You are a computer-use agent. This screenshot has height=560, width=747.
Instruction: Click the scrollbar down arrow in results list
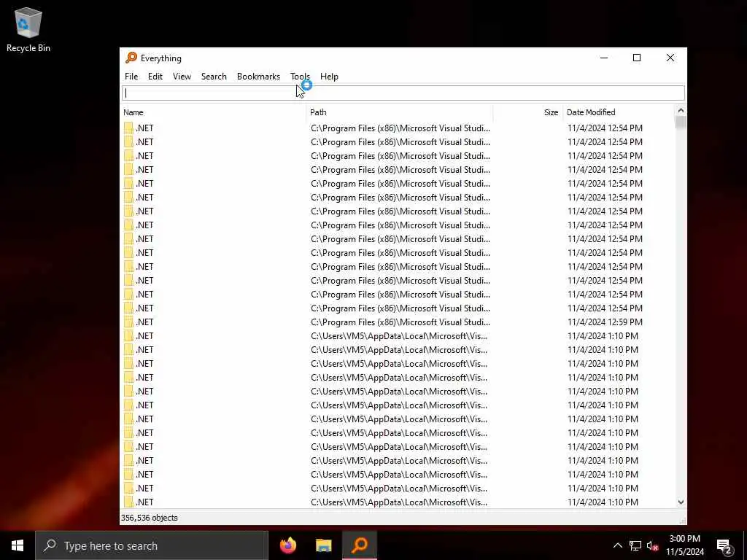coord(681,502)
